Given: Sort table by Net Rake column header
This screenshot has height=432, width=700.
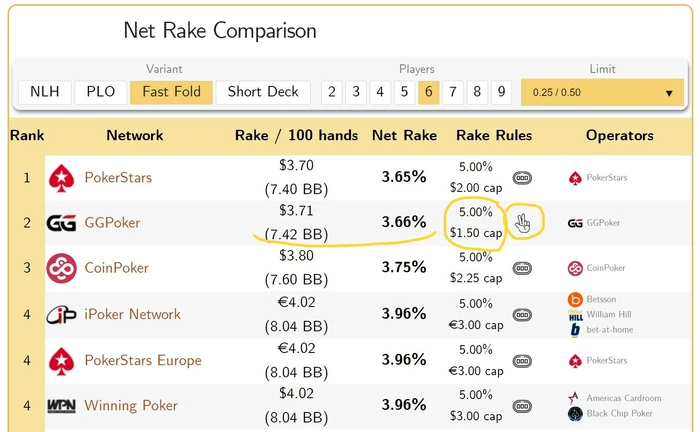Looking at the screenshot, I should click(404, 135).
